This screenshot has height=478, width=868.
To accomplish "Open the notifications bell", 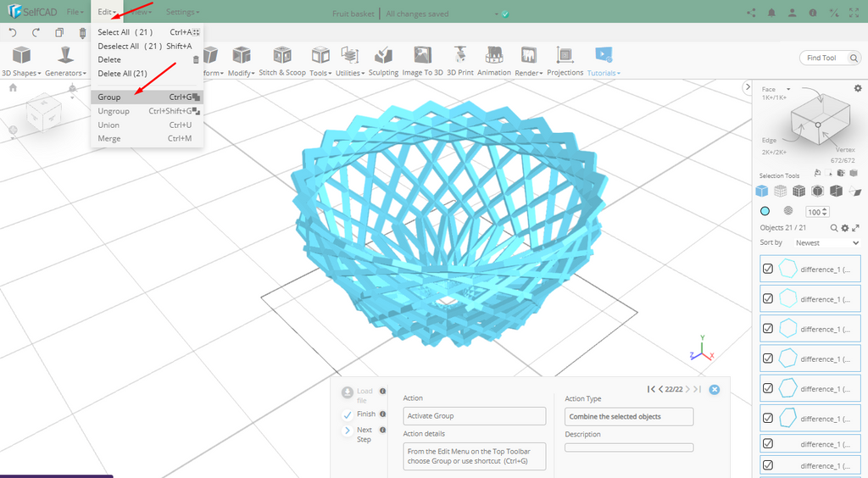I will tap(771, 13).
